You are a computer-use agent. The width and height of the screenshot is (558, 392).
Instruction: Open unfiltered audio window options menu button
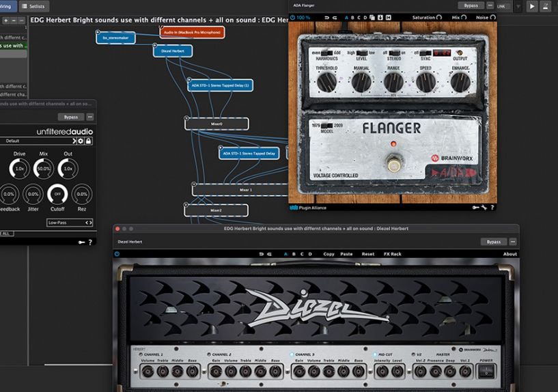tap(90, 117)
